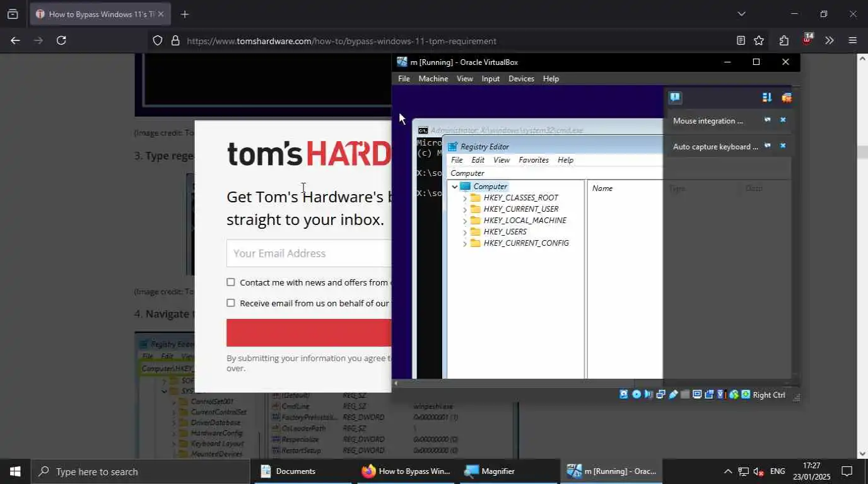The image size is (868, 484).
Task: Click the red newsletter submit button
Action: click(x=309, y=333)
